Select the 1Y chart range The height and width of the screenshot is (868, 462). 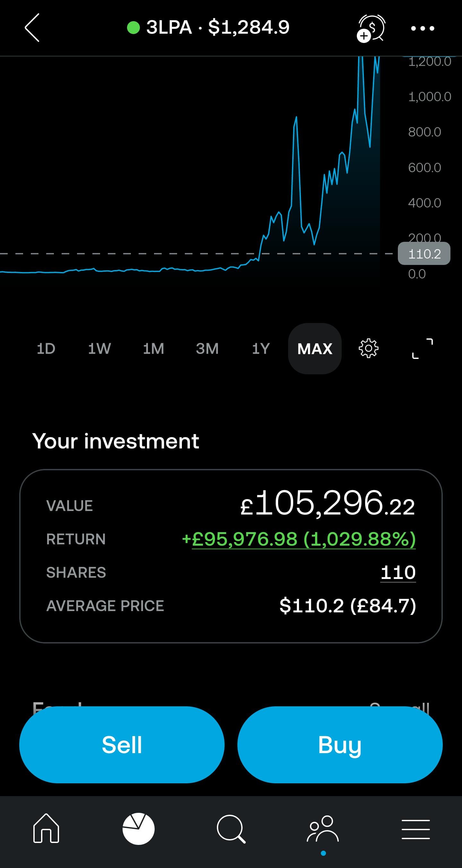[261, 349]
